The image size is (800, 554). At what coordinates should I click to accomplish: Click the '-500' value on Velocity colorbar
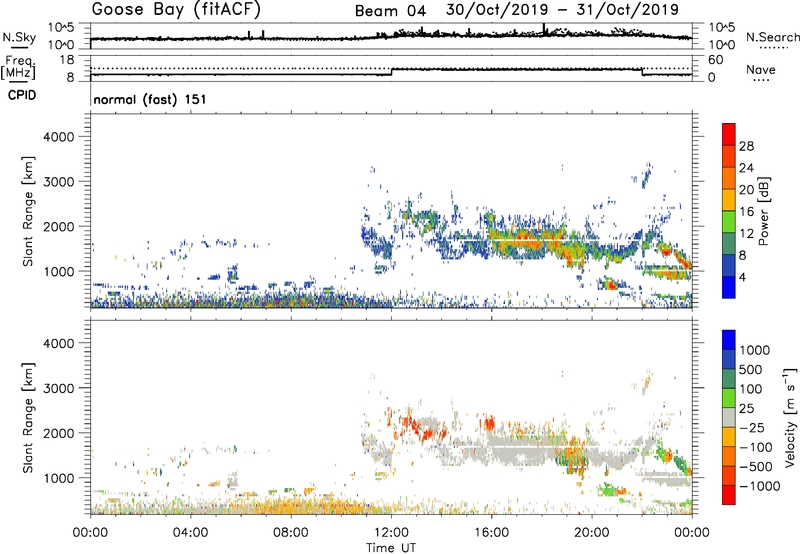(x=756, y=467)
